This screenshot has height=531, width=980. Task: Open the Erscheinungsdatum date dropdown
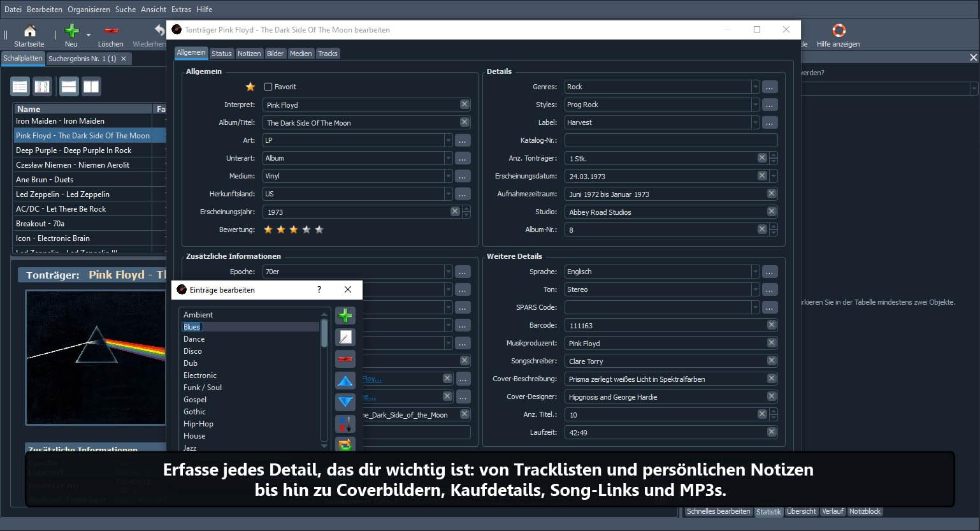point(774,176)
